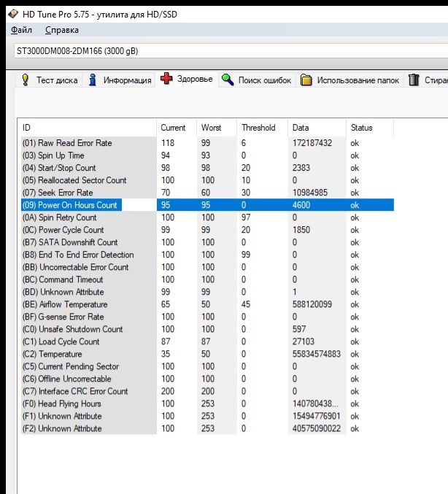Open the Справка menu
The width and height of the screenshot is (448, 494).
tap(62, 30)
